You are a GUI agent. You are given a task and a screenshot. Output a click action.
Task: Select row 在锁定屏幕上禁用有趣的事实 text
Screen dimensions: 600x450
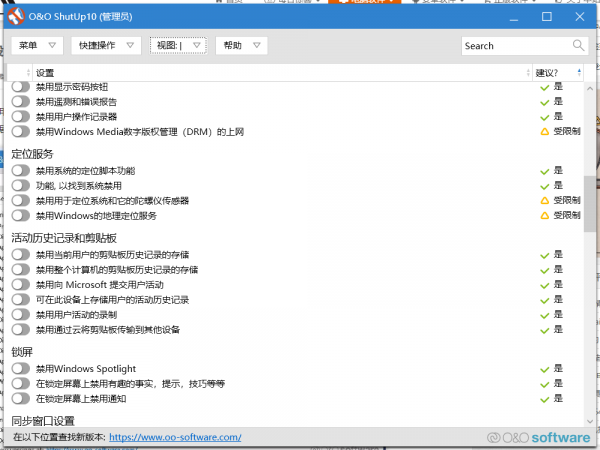point(130,383)
